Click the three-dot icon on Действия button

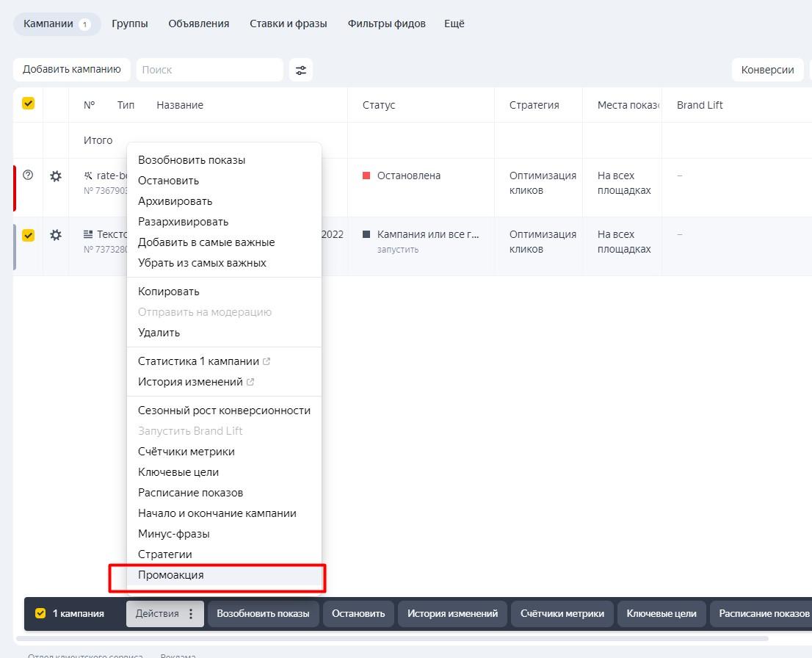click(191, 614)
